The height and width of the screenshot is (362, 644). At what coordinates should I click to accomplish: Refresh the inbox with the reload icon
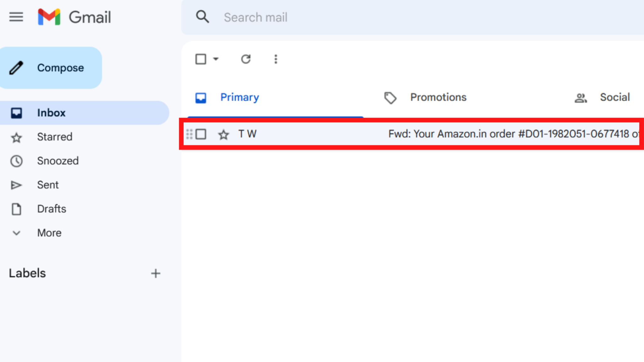246,59
